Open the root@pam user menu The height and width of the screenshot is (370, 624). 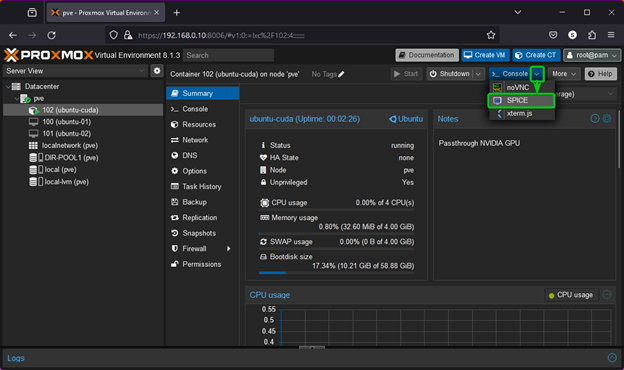point(592,55)
